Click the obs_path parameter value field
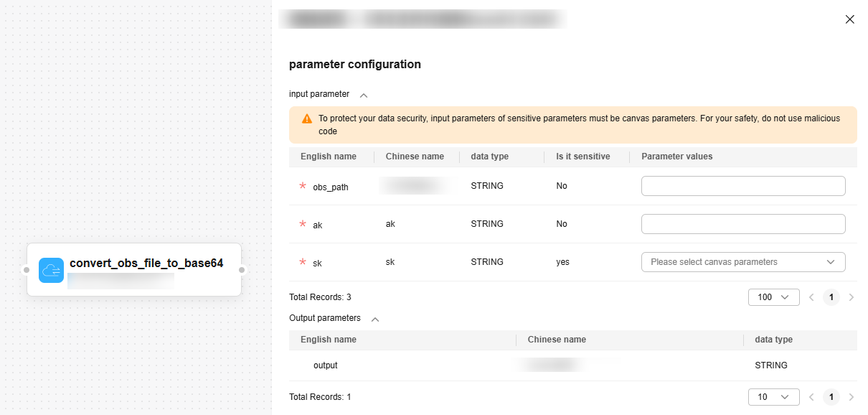 point(743,186)
